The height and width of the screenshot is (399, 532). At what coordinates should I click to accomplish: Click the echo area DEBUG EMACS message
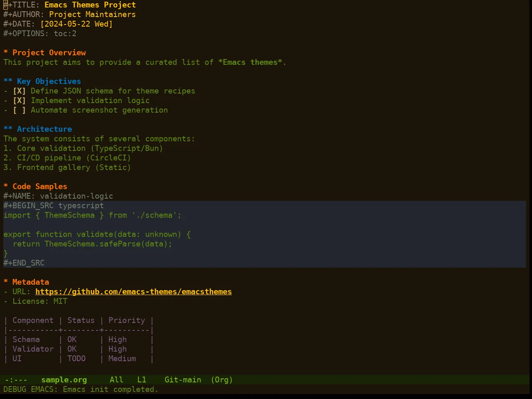point(81,389)
